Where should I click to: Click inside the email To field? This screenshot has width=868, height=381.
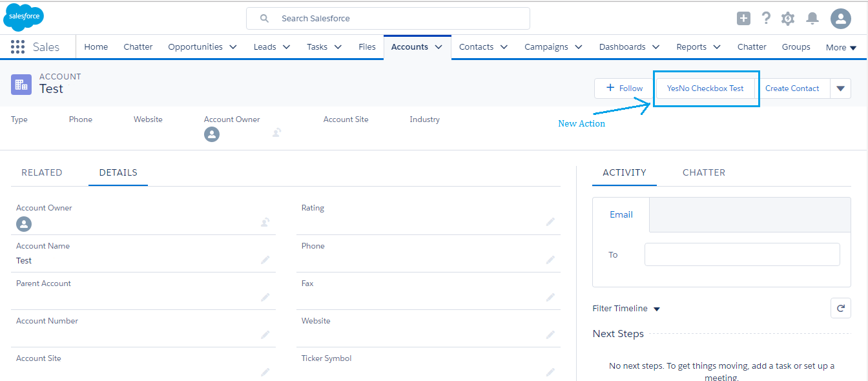pyautogui.click(x=741, y=254)
